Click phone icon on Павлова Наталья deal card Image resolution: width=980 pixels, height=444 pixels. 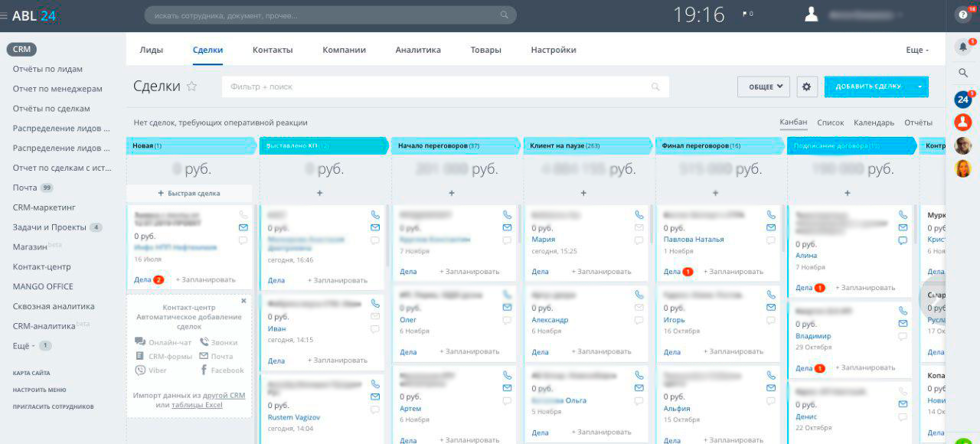tap(771, 215)
